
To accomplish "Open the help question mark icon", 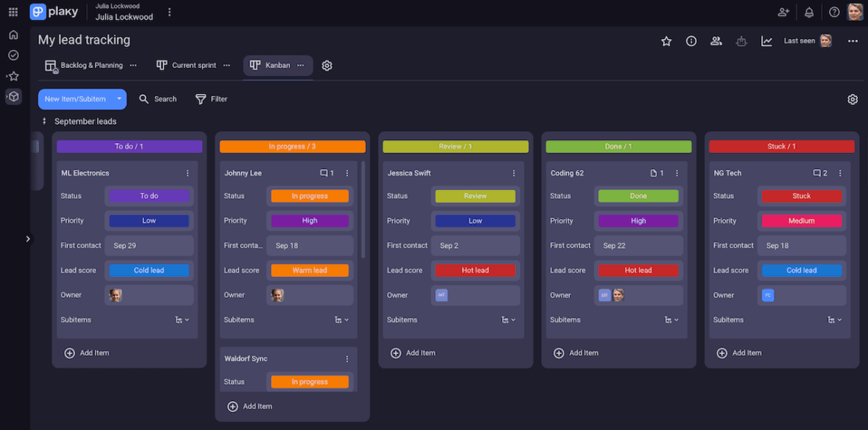I will point(834,12).
